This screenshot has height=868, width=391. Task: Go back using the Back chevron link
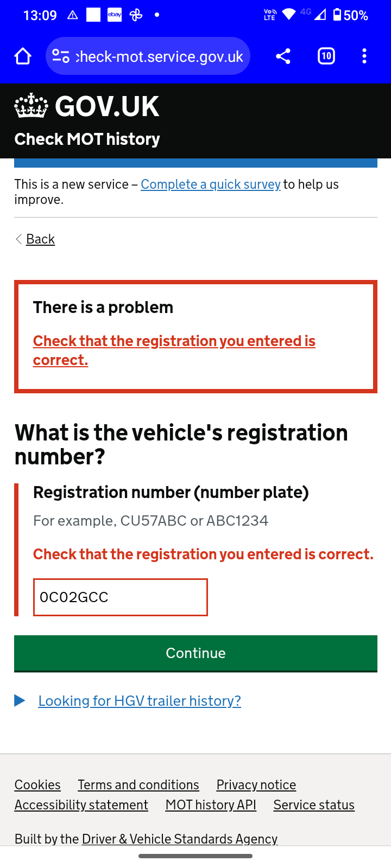tap(40, 239)
